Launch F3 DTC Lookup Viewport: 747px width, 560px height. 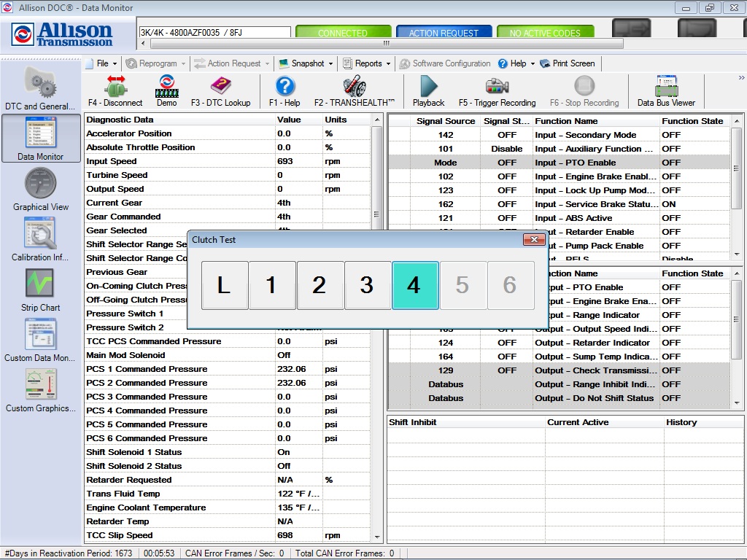pyautogui.click(x=222, y=91)
